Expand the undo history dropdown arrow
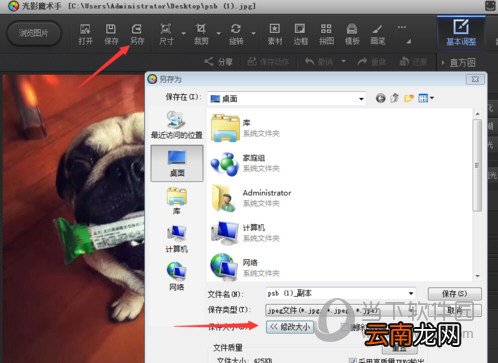 tap(343, 61)
